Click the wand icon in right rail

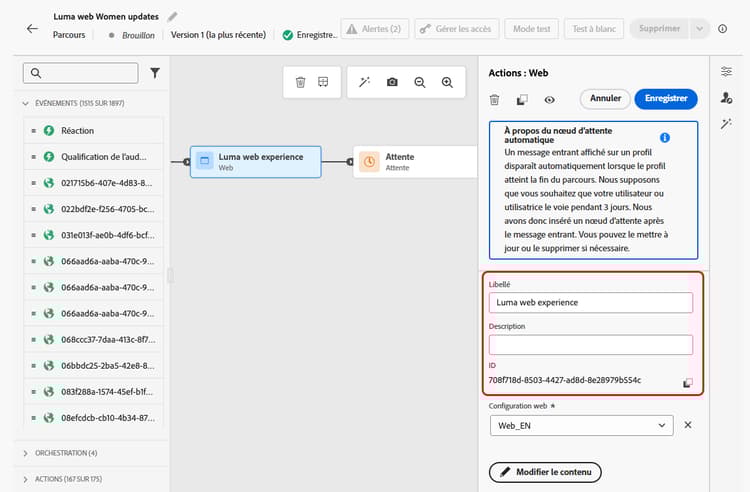[x=726, y=124]
